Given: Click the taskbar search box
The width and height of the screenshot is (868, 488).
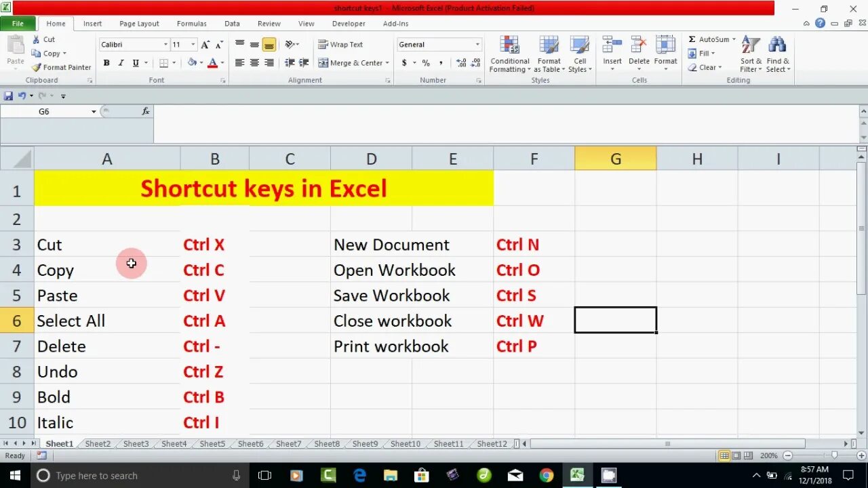Looking at the screenshot, I should [x=139, y=476].
